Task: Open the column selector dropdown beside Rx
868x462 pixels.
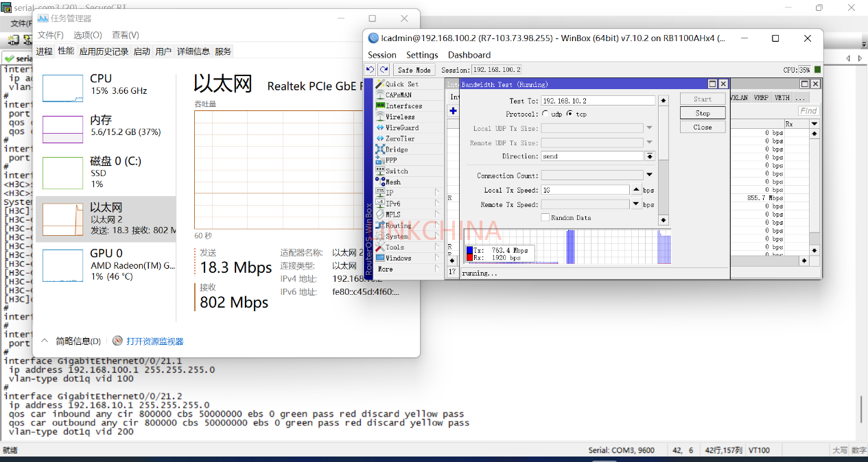Action: [x=814, y=124]
